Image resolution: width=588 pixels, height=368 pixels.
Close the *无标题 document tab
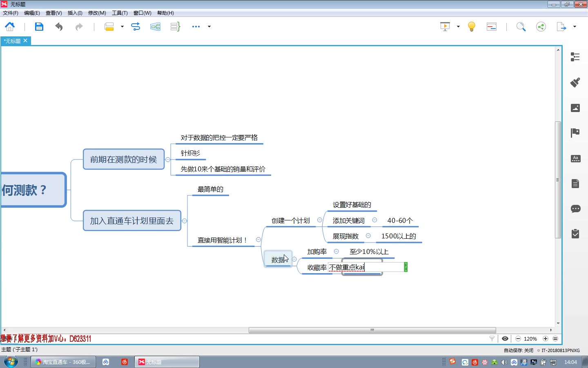click(x=25, y=40)
